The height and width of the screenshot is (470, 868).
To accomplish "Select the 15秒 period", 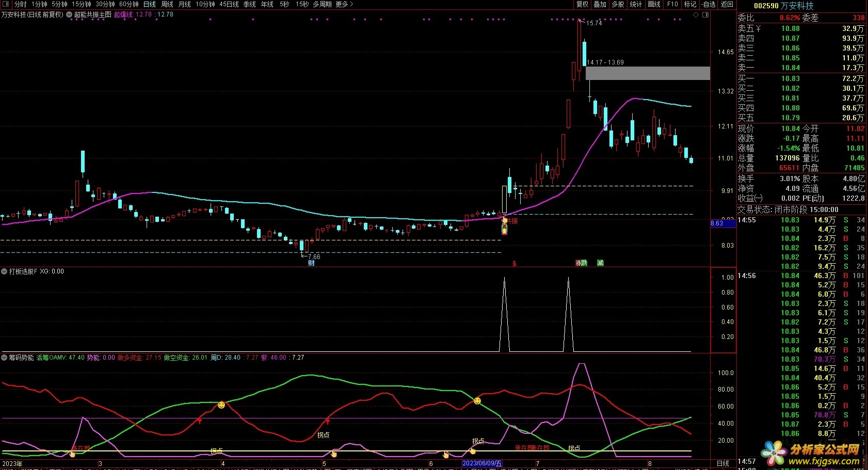I will (302, 4).
